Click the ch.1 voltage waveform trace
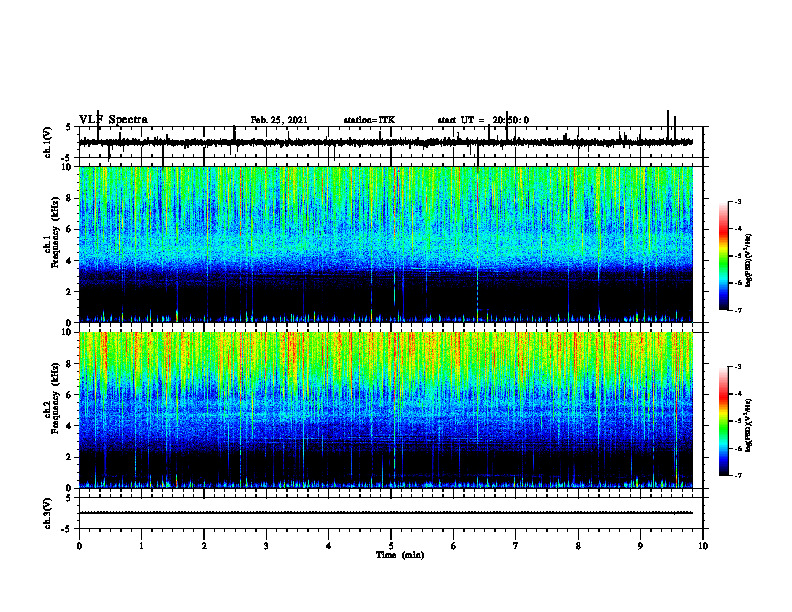 (386, 142)
